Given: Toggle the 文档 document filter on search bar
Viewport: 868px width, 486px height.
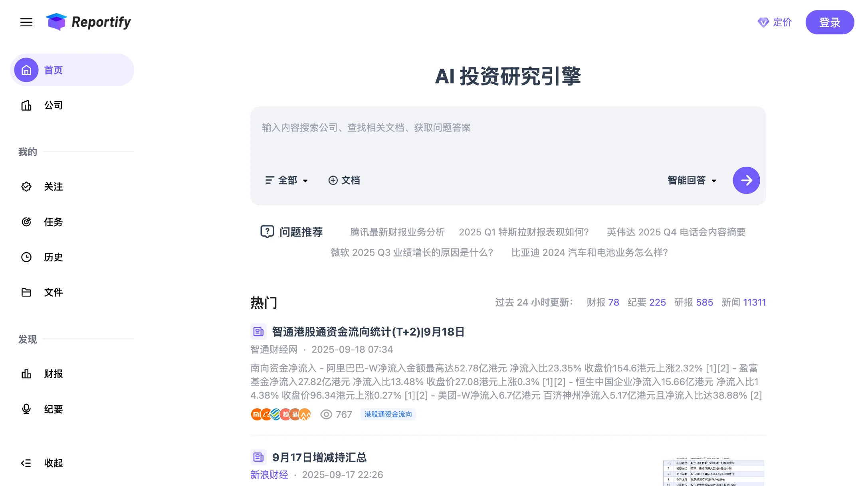Looking at the screenshot, I should point(345,180).
